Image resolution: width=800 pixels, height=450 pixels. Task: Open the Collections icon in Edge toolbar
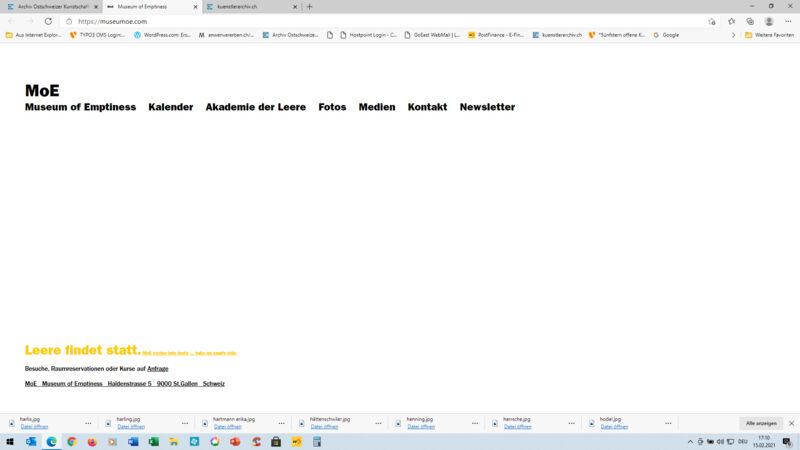750,21
